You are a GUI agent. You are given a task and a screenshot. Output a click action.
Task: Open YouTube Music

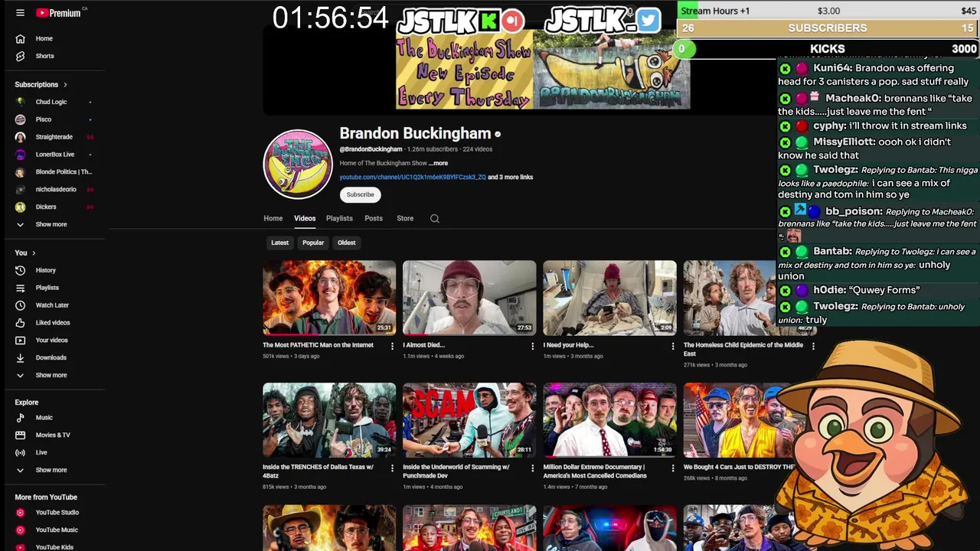coord(57,530)
